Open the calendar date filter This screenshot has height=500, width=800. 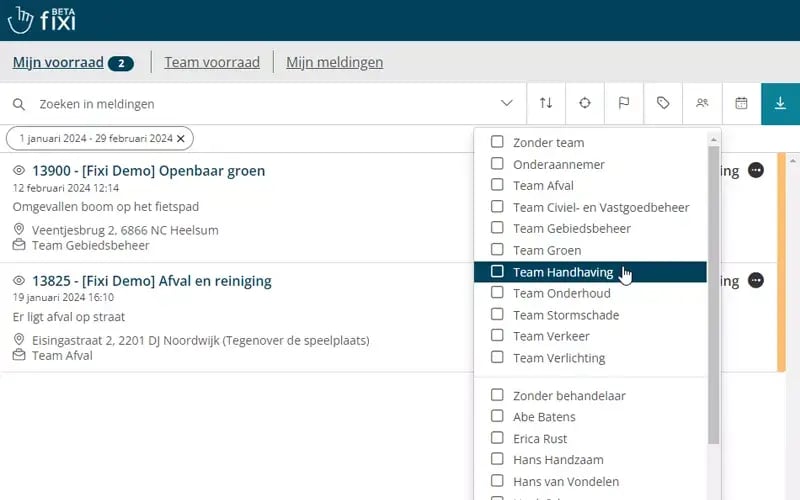coord(741,103)
